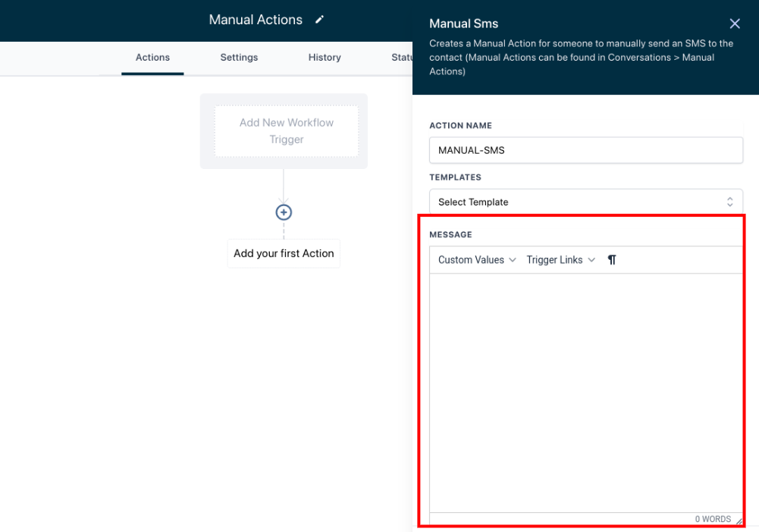Switch to the Settings tab
Viewport: 759px width, 532px height.
(x=239, y=57)
